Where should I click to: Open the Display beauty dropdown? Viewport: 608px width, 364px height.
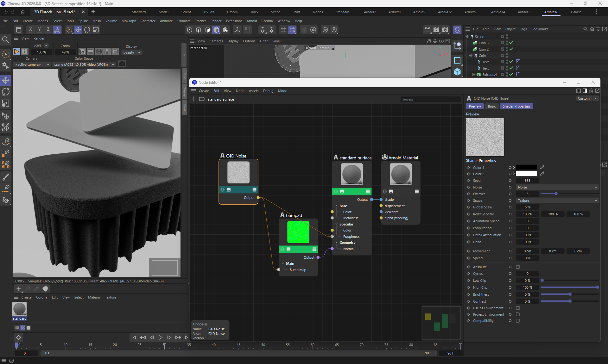(132, 52)
